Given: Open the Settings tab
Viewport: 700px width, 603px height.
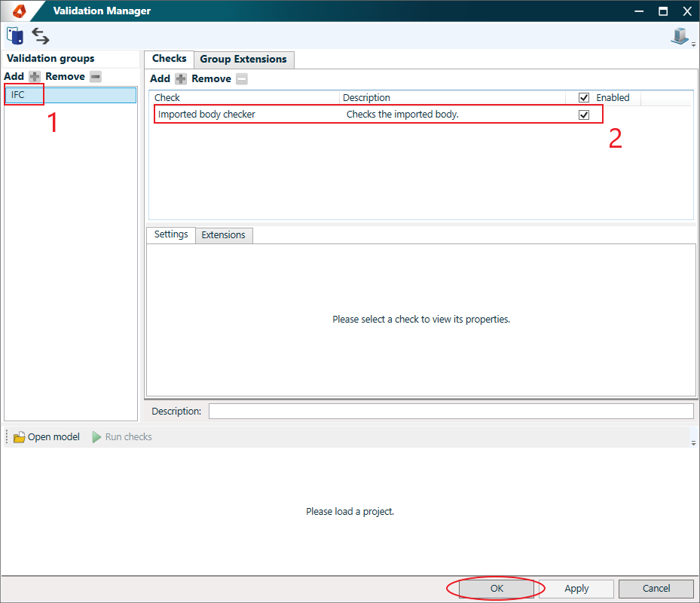Looking at the screenshot, I should pyautogui.click(x=171, y=234).
